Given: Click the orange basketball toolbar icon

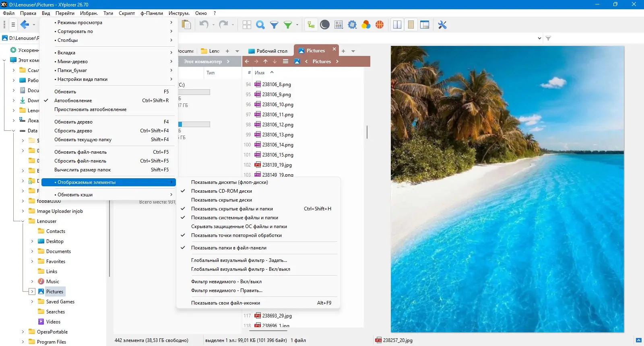Looking at the screenshot, I should (380, 25).
